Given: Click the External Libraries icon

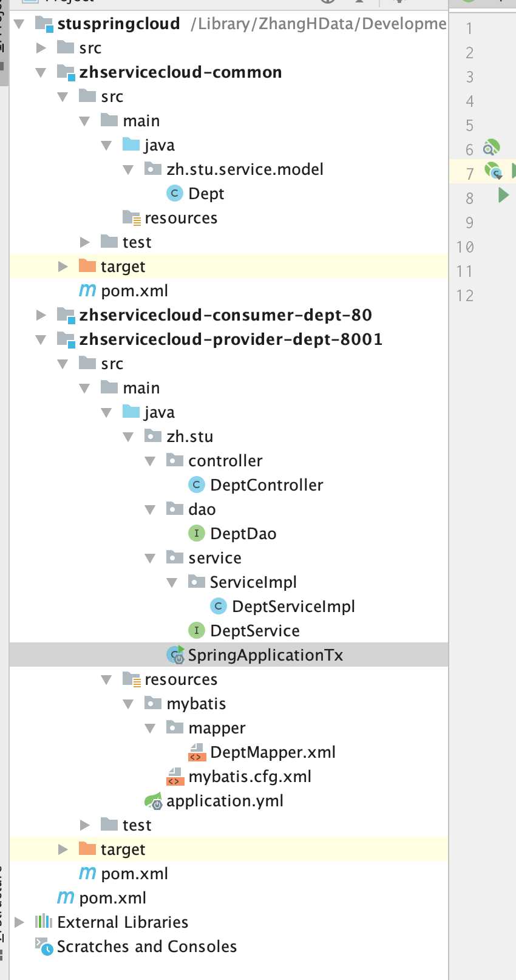Looking at the screenshot, I should pyautogui.click(x=44, y=922).
